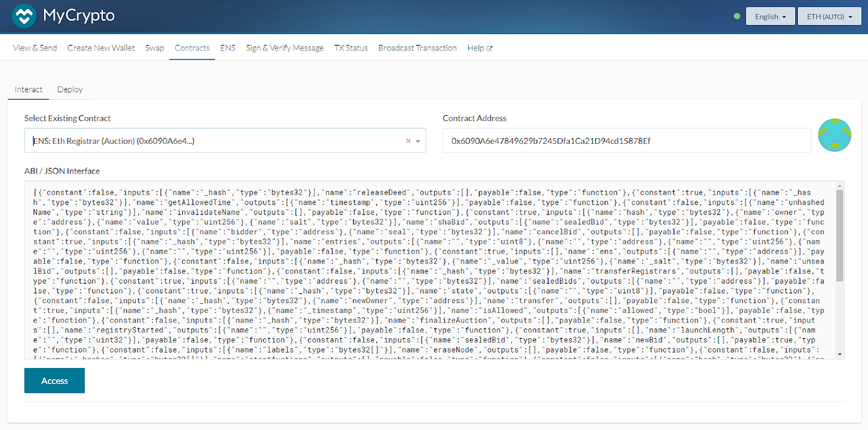Open the English language dropdown
Viewport: 868px width, 430px height.
coord(771,16)
